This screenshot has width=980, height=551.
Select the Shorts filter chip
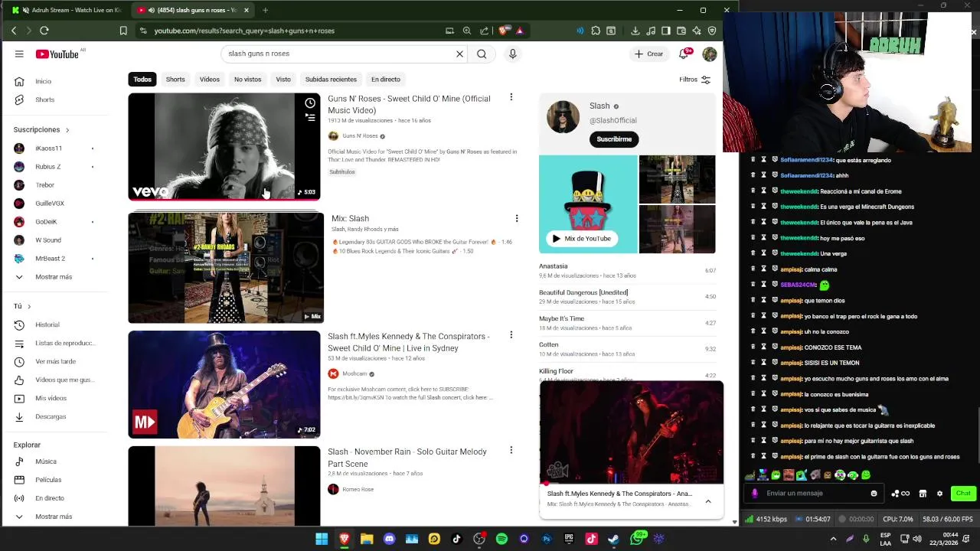point(175,80)
